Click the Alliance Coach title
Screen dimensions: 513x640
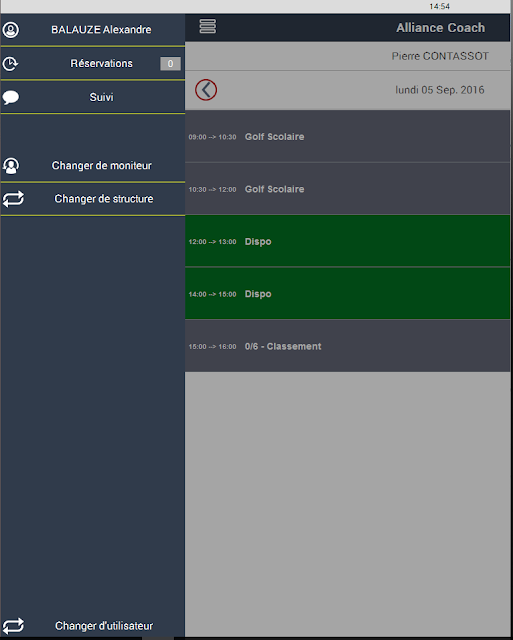440,27
